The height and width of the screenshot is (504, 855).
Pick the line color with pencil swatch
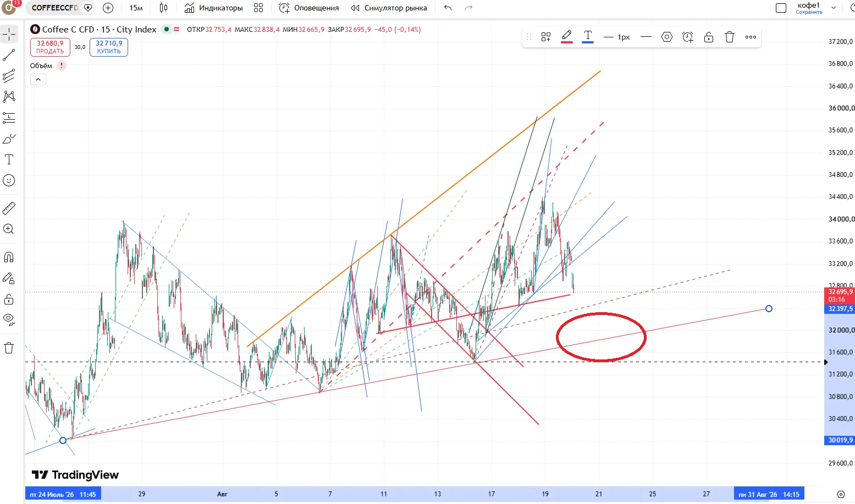pyautogui.click(x=567, y=37)
